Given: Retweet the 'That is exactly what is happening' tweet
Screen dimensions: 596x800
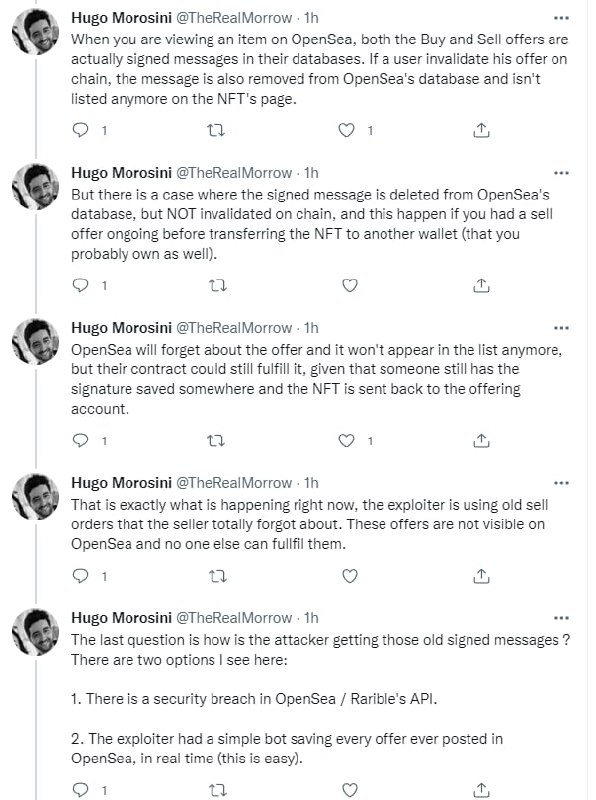Looking at the screenshot, I should (x=218, y=576).
